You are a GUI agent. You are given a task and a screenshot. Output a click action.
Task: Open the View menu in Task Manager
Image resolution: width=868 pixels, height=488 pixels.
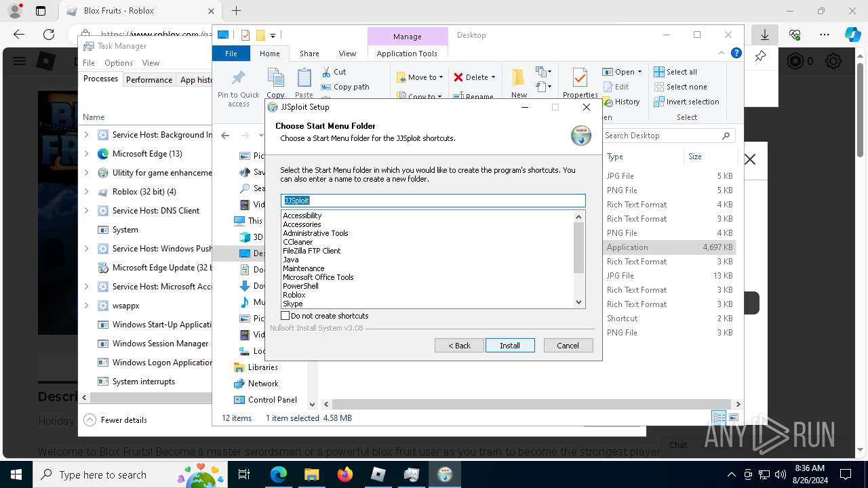pyautogui.click(x=151, y=63)
